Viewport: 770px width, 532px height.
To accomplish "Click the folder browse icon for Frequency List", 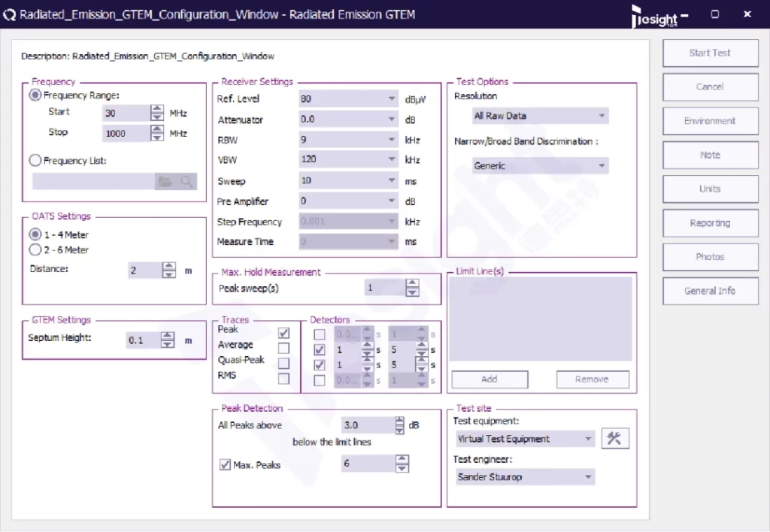I will pos(164,181).
